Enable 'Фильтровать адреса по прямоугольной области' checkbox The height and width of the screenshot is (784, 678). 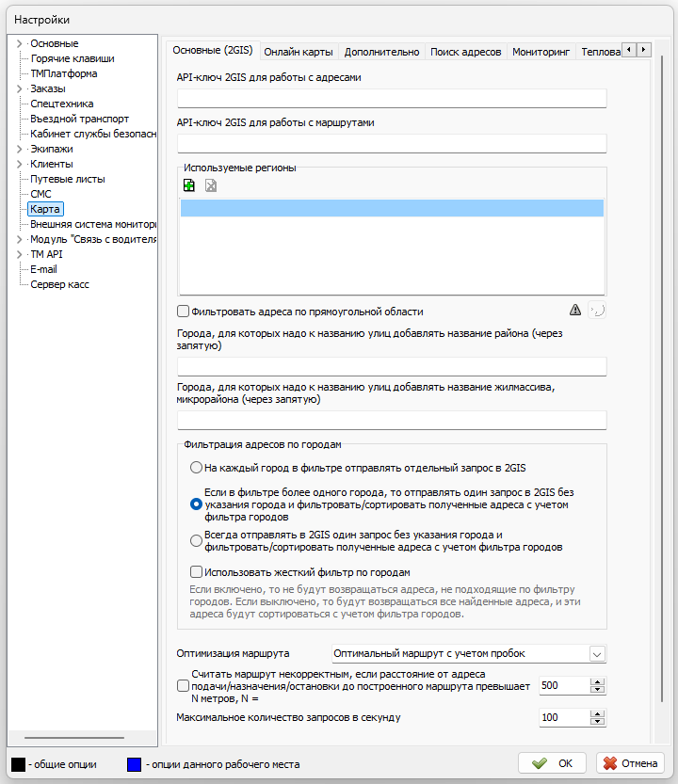tap(184, 311)
